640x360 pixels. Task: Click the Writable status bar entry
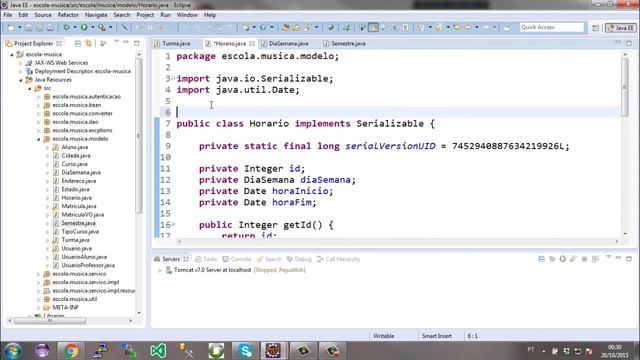[x=384, y=336]
